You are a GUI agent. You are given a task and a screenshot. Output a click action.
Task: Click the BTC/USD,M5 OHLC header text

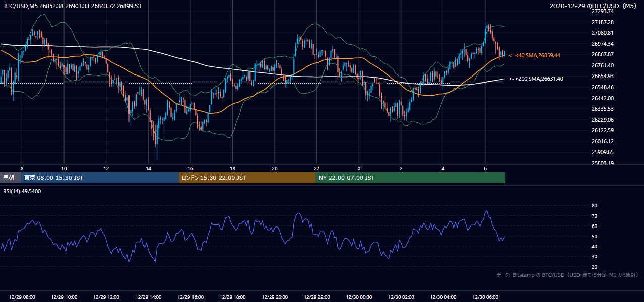73,6
